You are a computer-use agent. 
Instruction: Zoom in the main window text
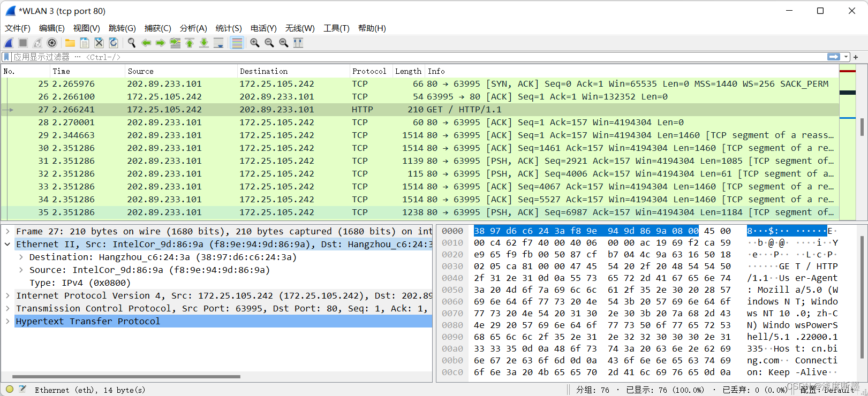click(x=255, y=43)
